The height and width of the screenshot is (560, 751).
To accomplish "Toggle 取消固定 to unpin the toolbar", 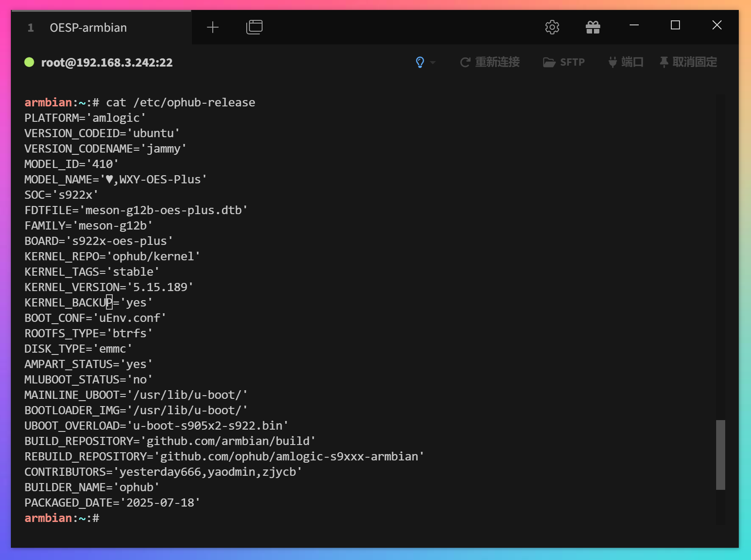I will tap(689, 62).
